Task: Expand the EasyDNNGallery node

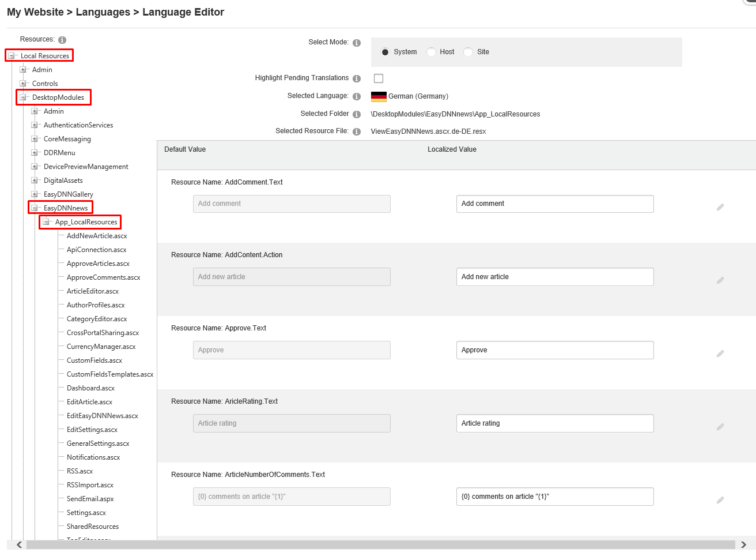Action: [34, 194]
